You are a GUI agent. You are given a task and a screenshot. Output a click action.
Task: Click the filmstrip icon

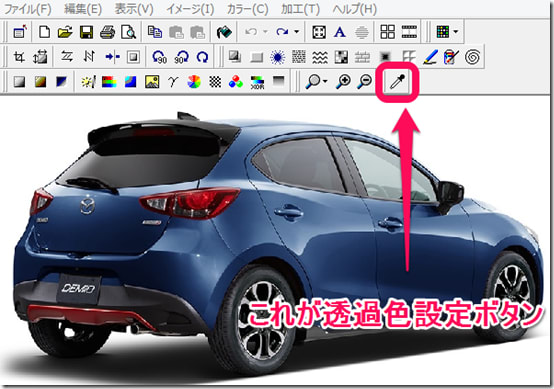[x=409, y=32]
